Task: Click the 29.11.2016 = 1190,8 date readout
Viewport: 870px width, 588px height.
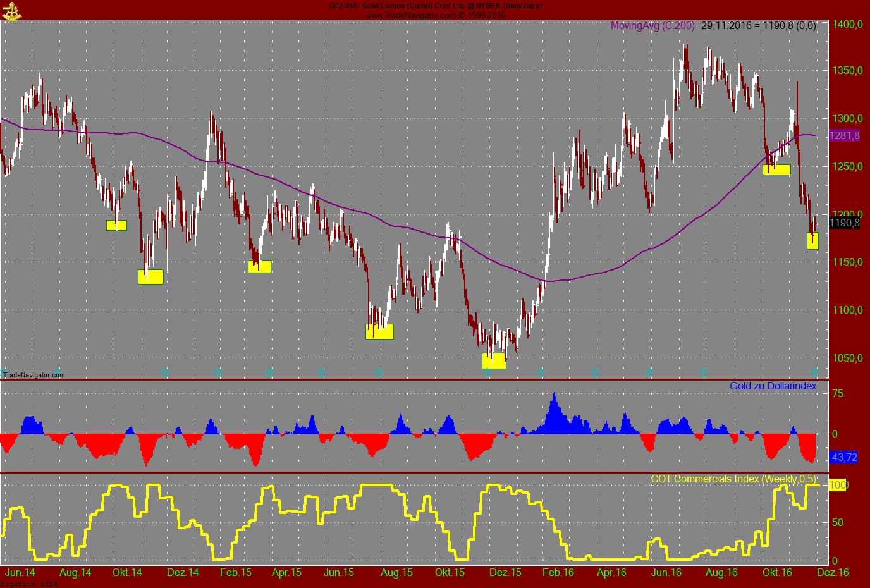Action: pyautogui.click(x=759, y=27)
